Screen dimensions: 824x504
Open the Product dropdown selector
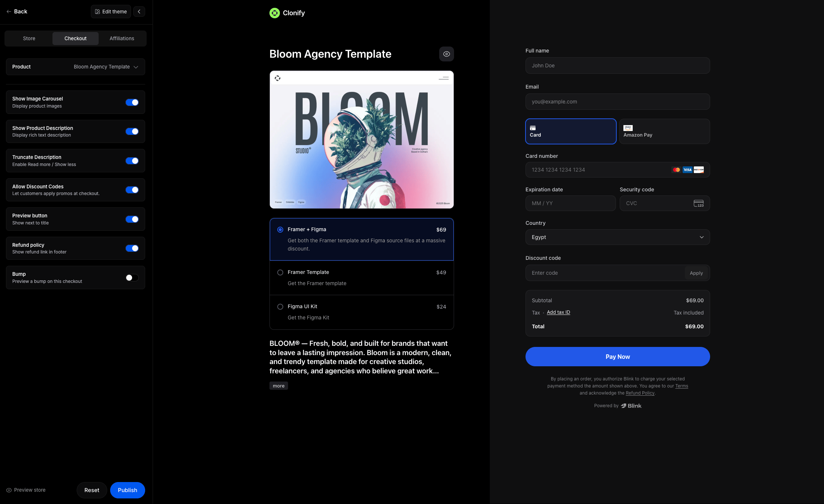click(x=76, y=67)
